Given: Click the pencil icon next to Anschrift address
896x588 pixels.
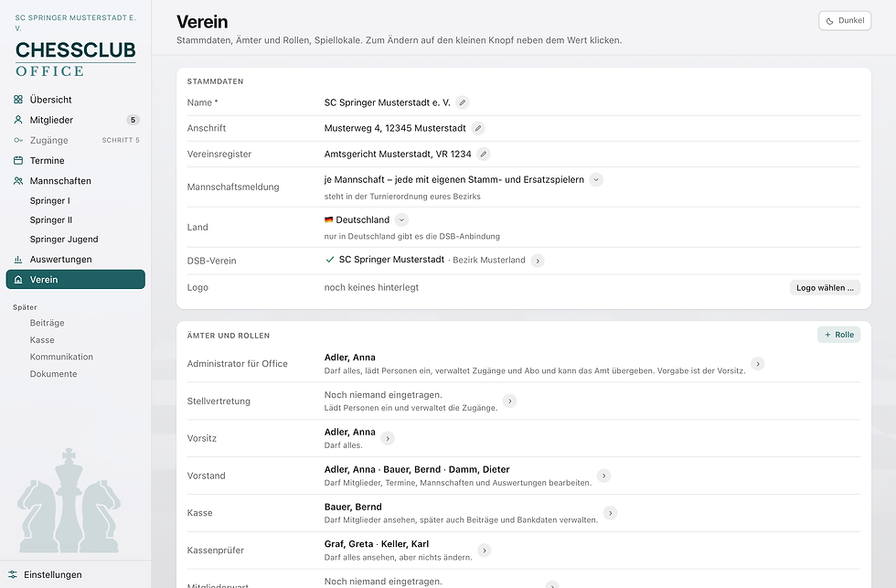Looking at the screenshot, I should coord(478,129).
